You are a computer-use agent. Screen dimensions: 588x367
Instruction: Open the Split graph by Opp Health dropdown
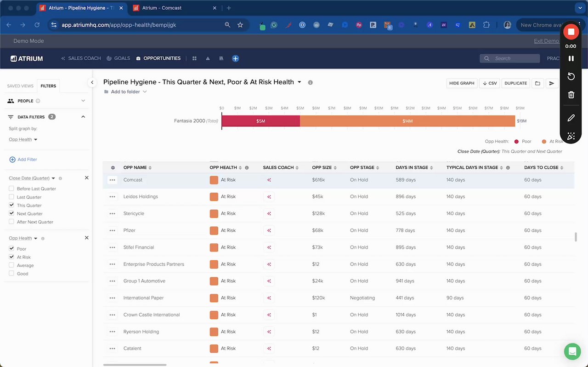point(23,139)
